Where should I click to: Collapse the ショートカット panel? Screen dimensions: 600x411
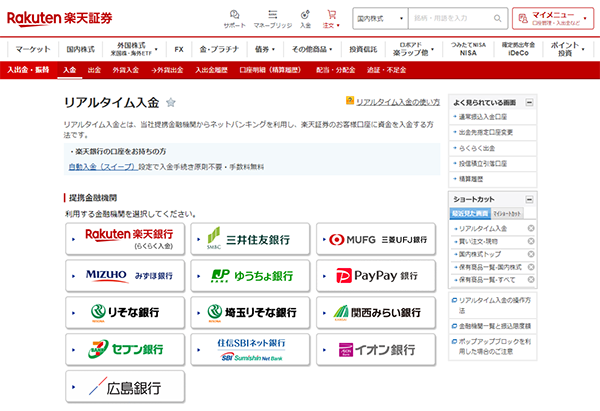[529, 199]
